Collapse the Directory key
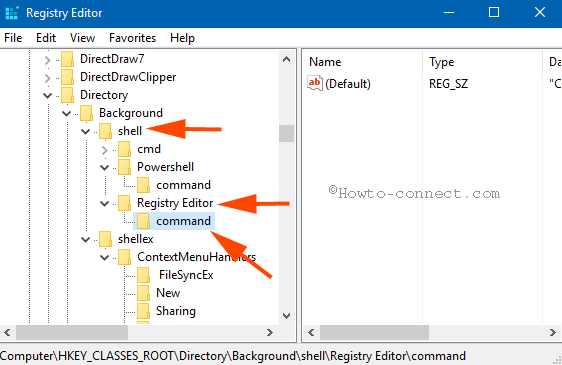The height and width of the screenshot is (365, 562). click(x=47, y=95)
